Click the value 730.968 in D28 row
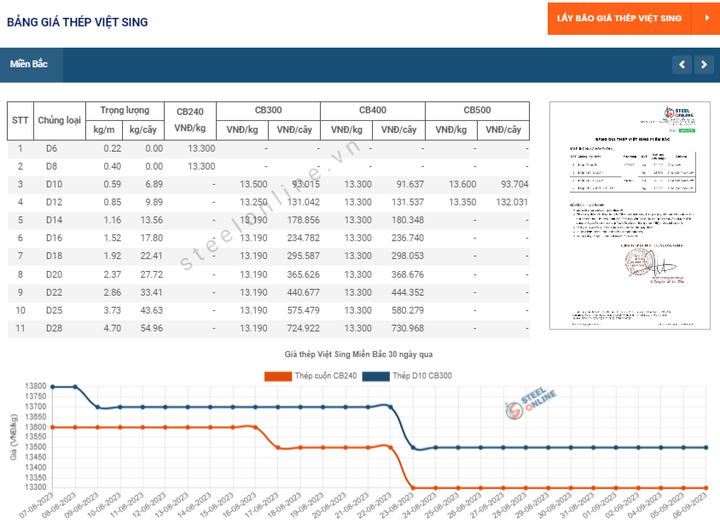720x525 pixels. tap(408, 329)
